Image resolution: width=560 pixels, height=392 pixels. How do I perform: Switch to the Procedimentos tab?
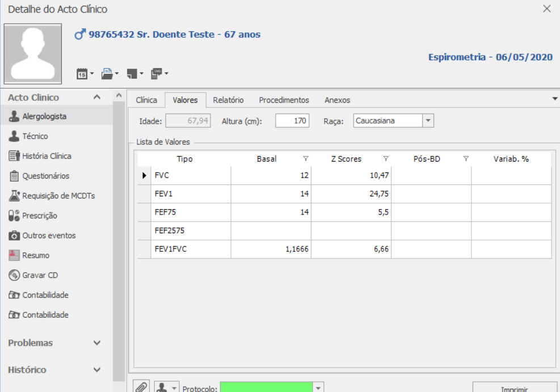coord(284,100)
